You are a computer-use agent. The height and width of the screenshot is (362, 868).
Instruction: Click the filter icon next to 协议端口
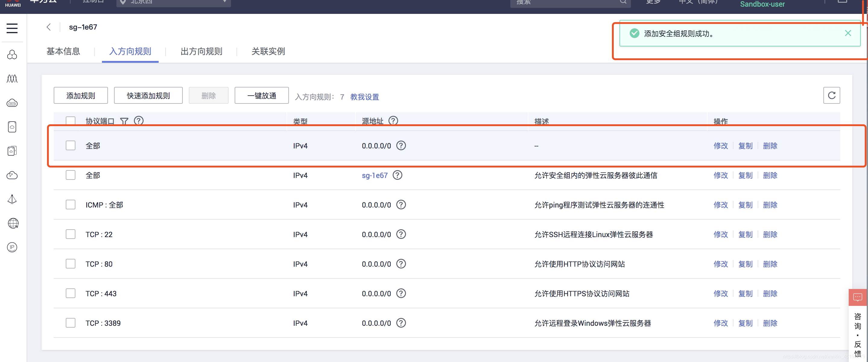click(124, 121)
